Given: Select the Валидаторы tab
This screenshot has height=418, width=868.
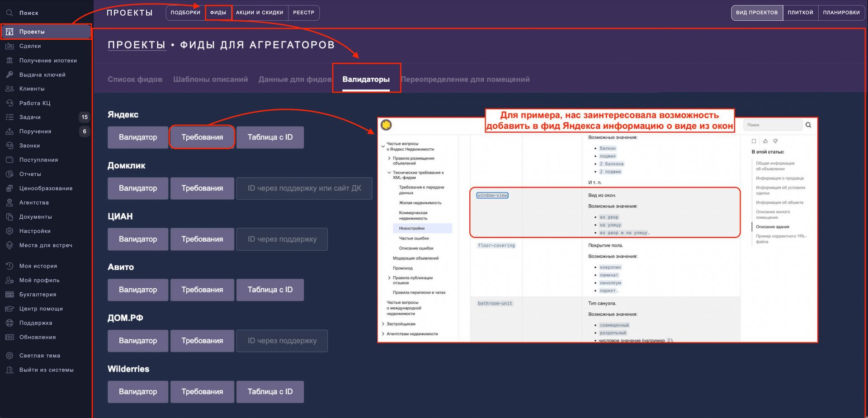Looking at the screenshot, I should click(366, 79).
